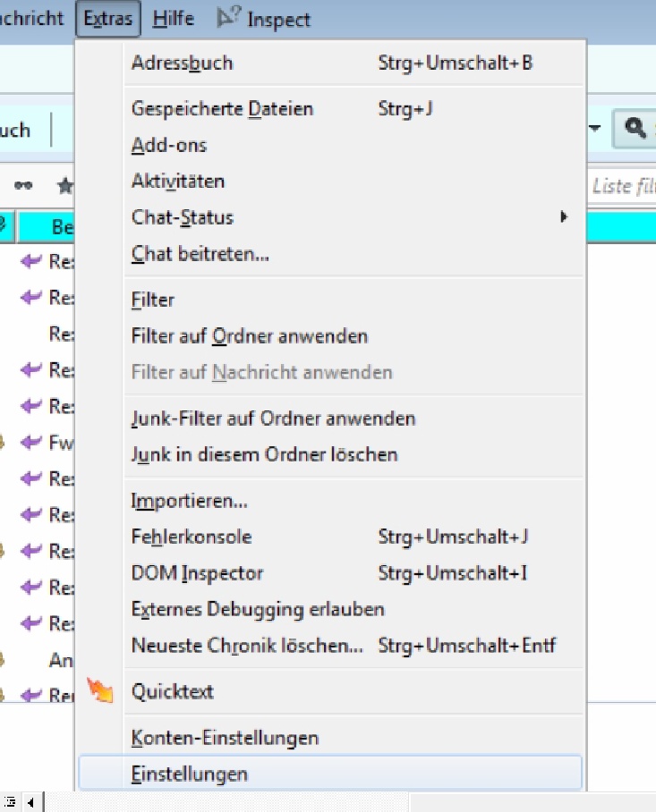656x812 pixels.
Task: Open the Adressbuch entry
Action: tap(182, 63)
